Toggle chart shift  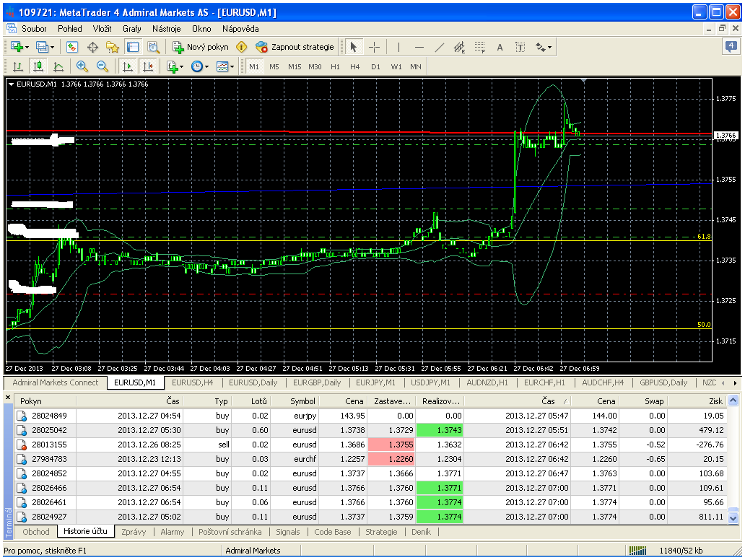coord(148,66)
